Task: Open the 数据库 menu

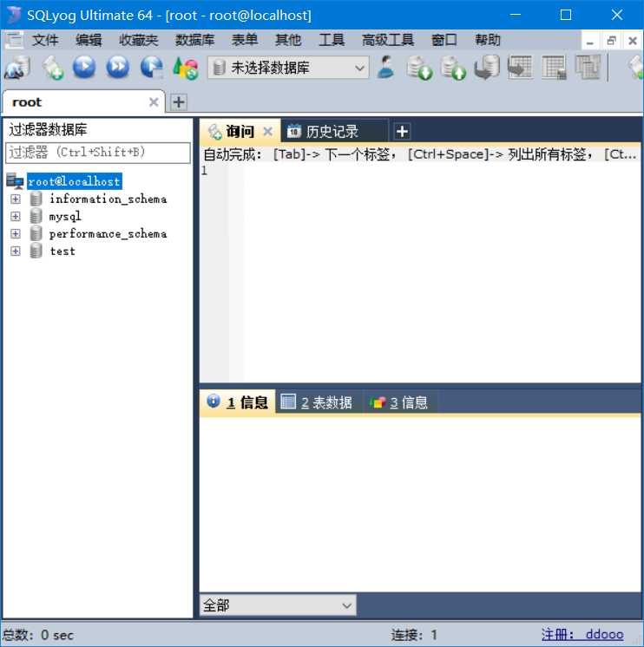Action: tap(194, 40)
